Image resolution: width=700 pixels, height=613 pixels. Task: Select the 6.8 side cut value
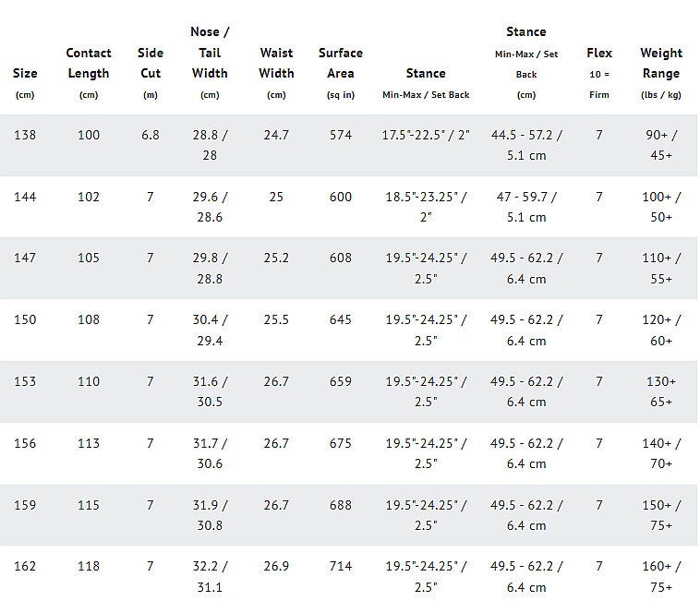click(x=151, y=135)
